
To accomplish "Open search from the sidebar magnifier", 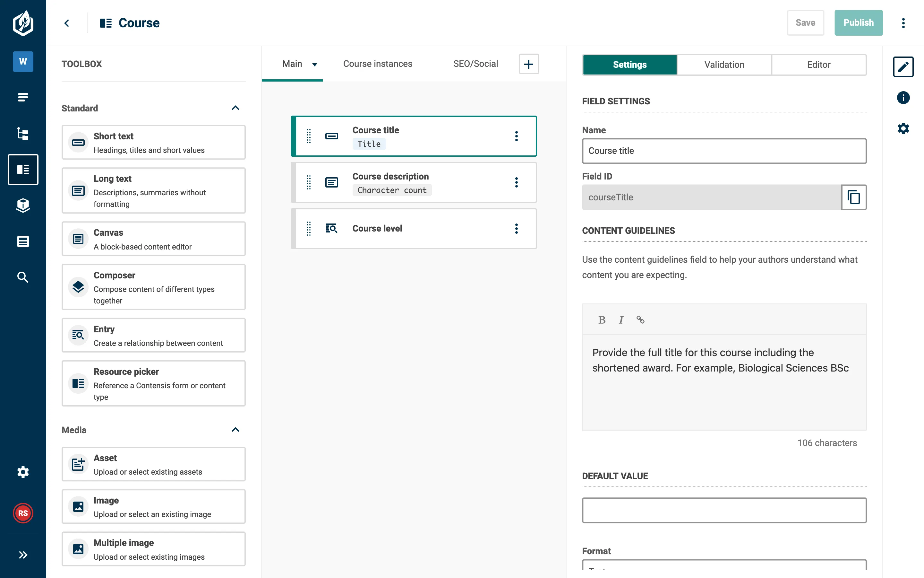I will (23, 277).
